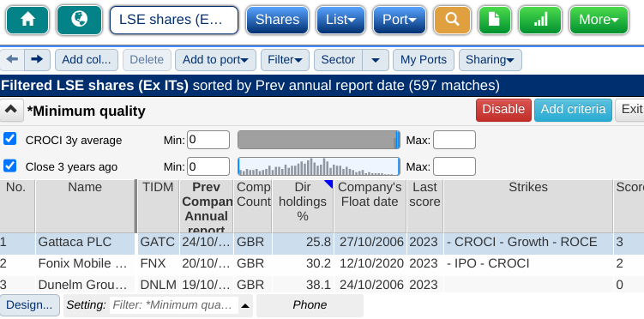Click Close 3 years ago Min field
The height and width of the screenshot is (319, 644).
tap(208, 166)
